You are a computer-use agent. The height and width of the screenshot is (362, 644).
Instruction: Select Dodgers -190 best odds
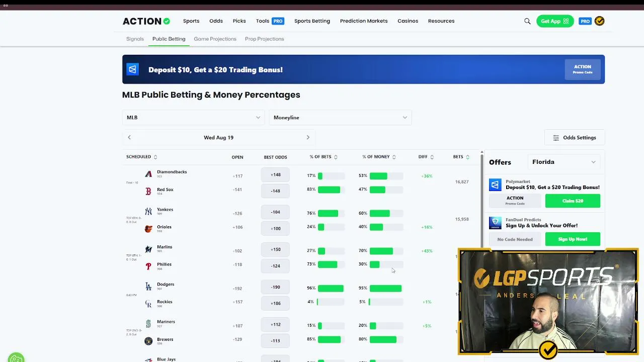coord(275,287)
